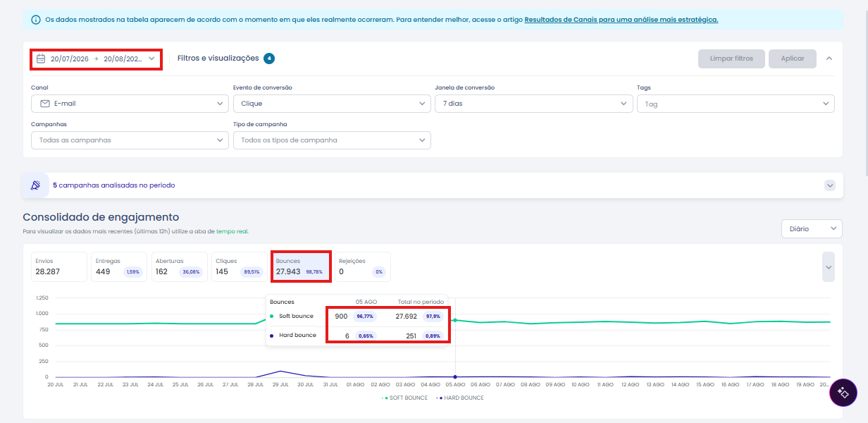Image resolution: width=868 pixels, height=423 pixels.
Task: Expand the metrics cards side chevron
Action: (x=829, y=267)
